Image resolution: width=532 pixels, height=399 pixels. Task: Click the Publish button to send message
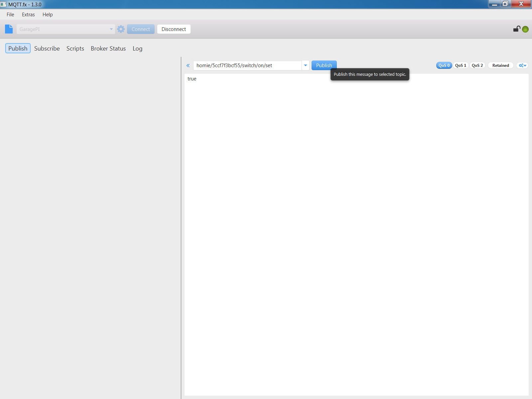click(324, 65)
